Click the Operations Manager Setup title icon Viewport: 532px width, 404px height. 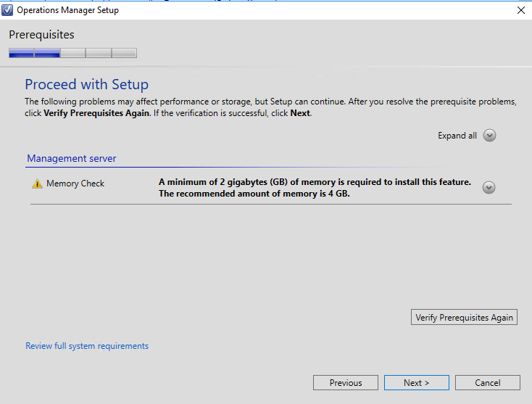click(7, 10)
